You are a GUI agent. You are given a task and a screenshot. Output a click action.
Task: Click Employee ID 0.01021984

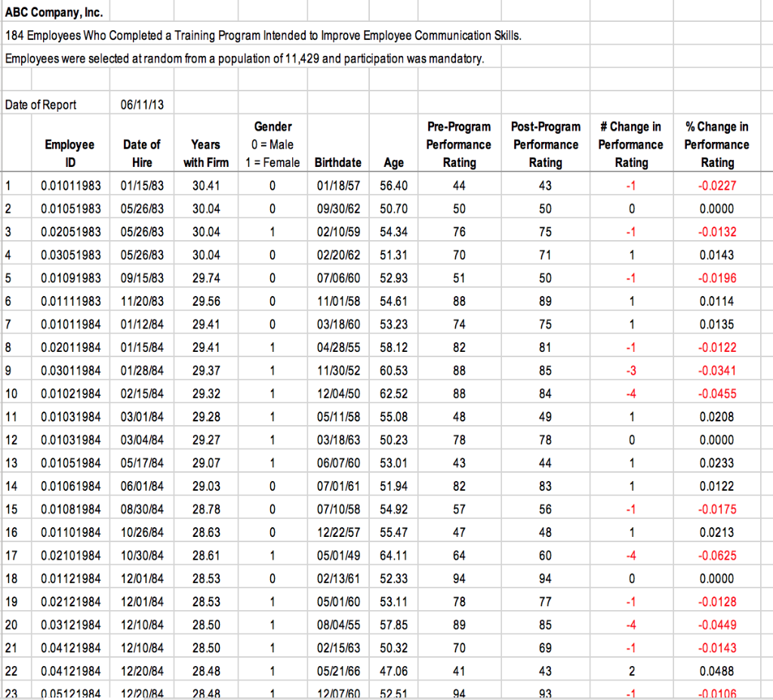coord(71,393)
